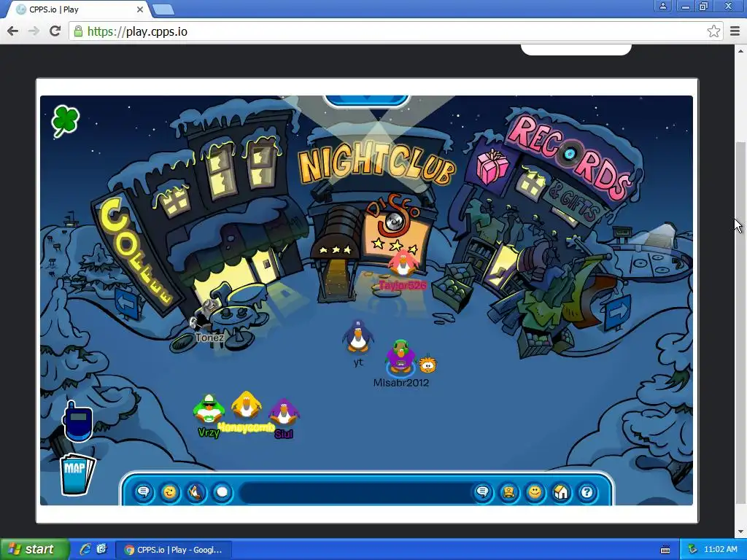
Task: Send chat message with right speech bubble
Action: [483, 491]
